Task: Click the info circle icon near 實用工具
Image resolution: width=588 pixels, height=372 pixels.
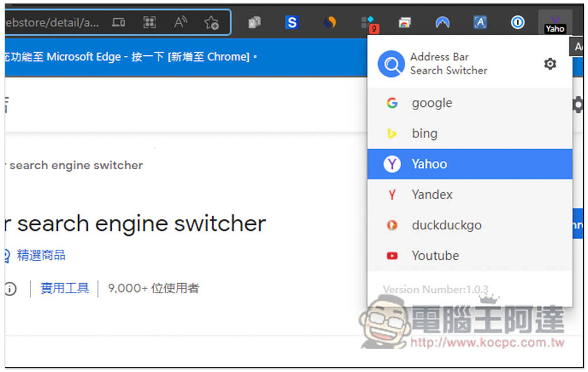Action: pyautogui.click(x=11, y=289)
